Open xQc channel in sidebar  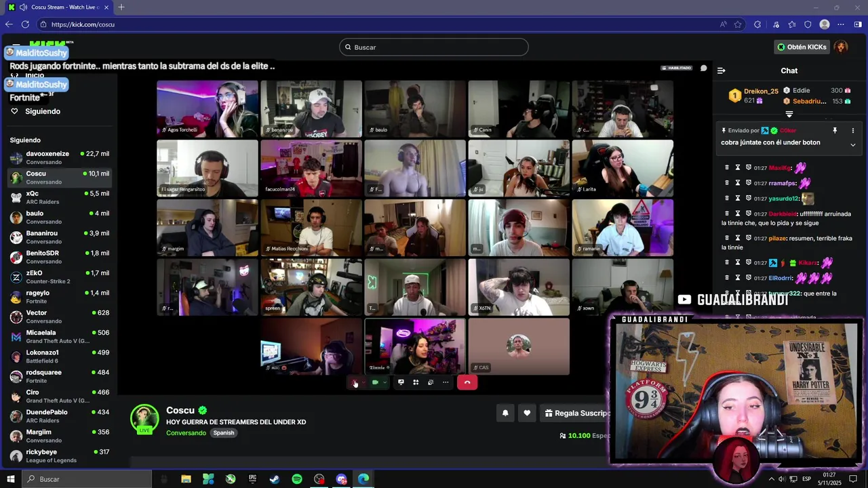(x=60, y=197)
